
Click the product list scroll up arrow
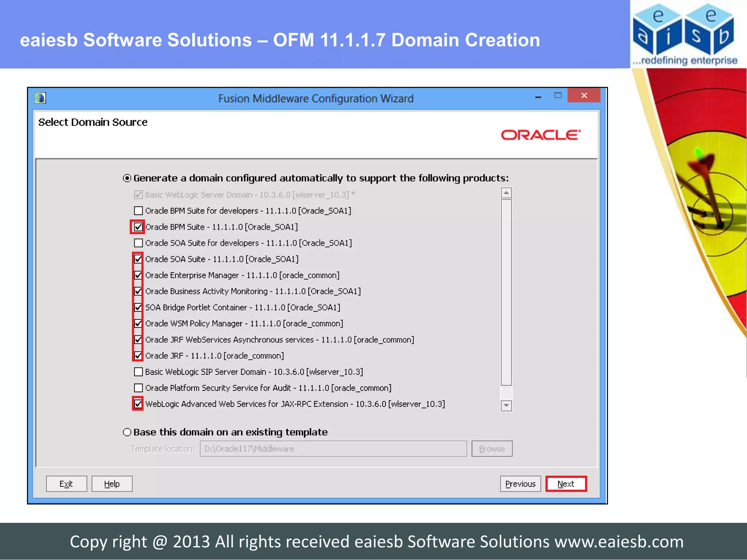pyautogui.click(x=506, y=193)
